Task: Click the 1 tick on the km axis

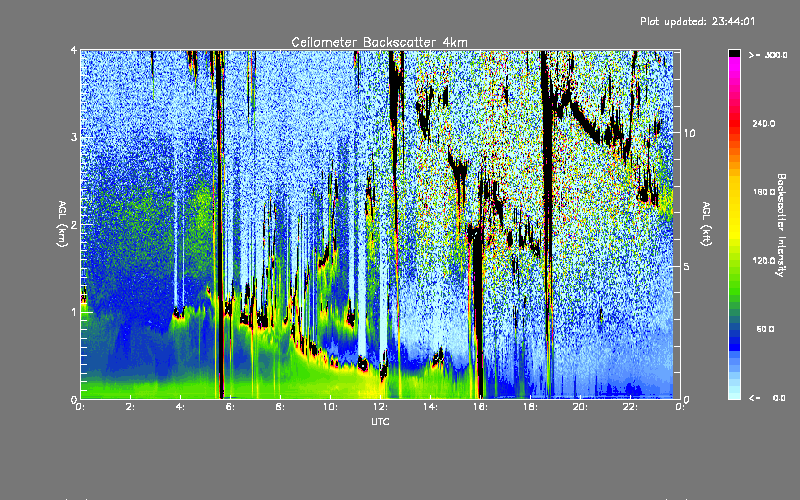Action: 74,312
